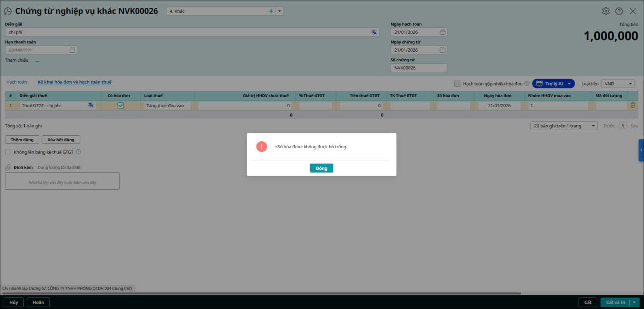Image resolution: width=644 pixels, height=309 pixels.
Task: Click the Cất và In button
Action: 615,302
